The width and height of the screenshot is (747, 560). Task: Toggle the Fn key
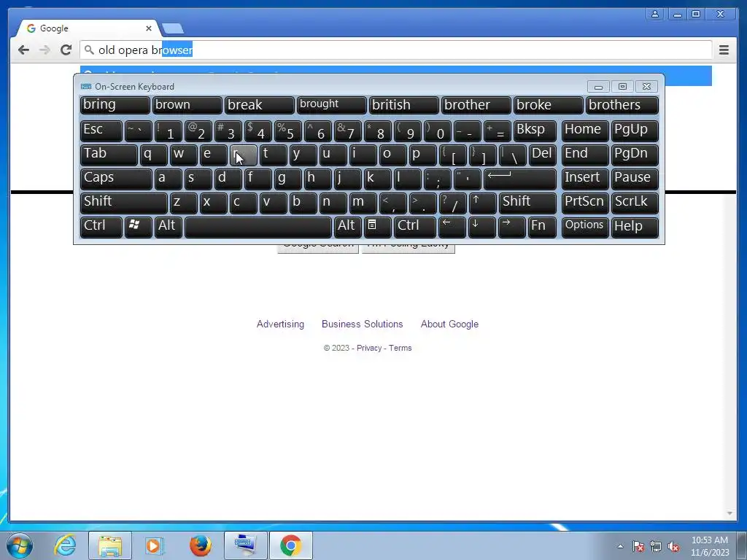click(x=542, y=227)
